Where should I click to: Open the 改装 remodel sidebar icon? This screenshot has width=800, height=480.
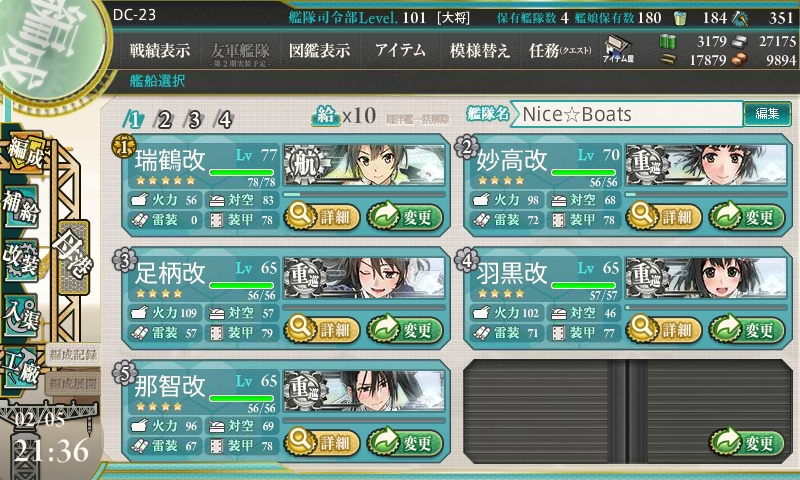pyautogui.click(x=21, y=260)
